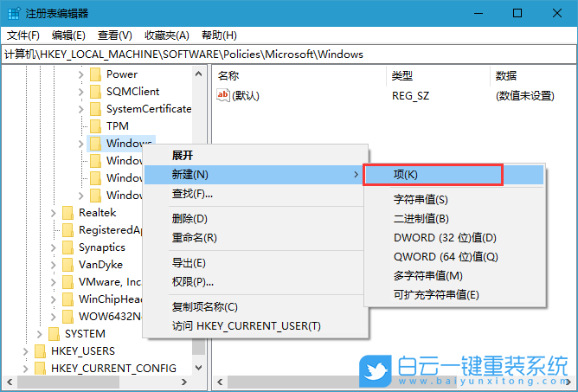Viewport: 578px width, 392px height.
Task: Select the RegisteredApplications folder icon
Action: [x=67, y=230]
